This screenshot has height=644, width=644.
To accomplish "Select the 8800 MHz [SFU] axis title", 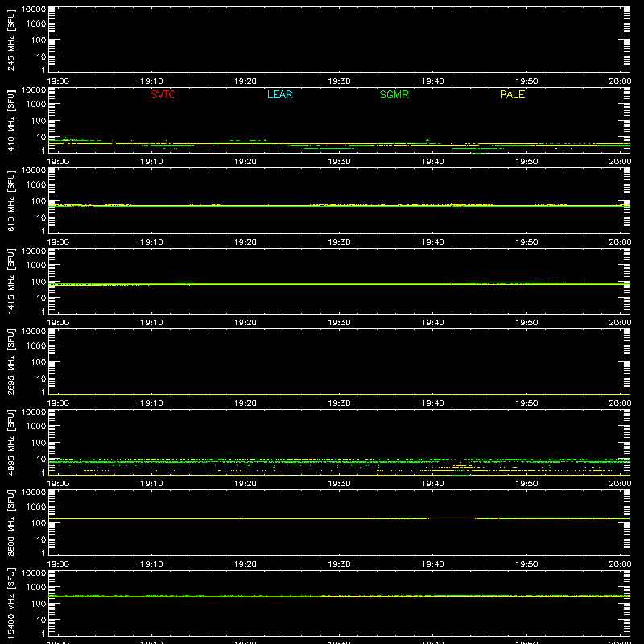I will (x=10, y=523).
